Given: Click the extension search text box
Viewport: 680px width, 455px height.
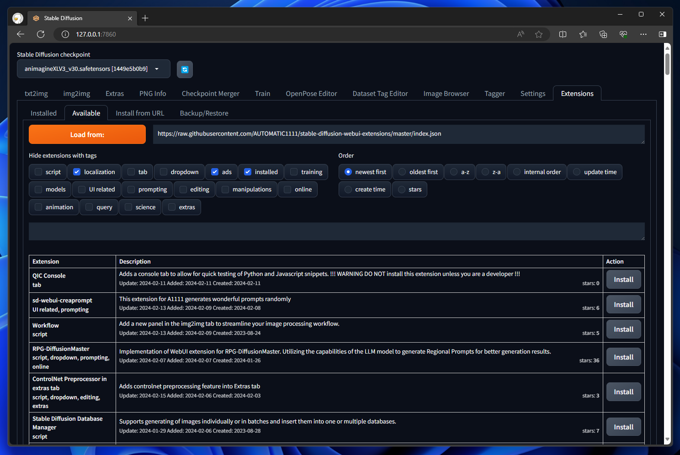Looking at the screenshot, I should click(x=337, y=231).
